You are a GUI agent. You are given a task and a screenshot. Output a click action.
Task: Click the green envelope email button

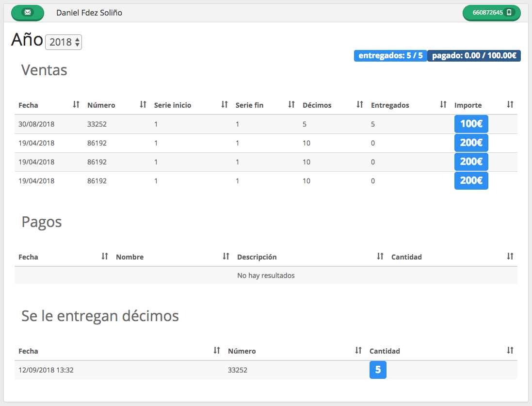coord(28,13)
